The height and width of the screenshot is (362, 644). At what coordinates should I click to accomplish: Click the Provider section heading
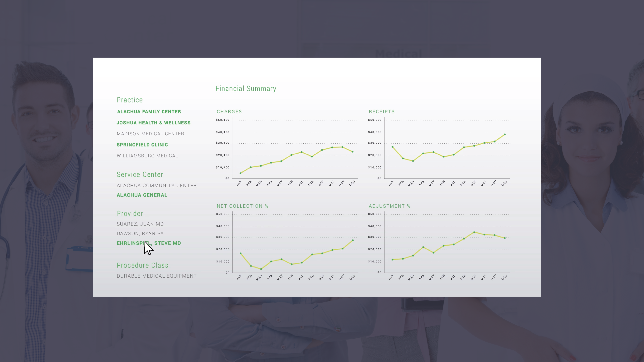click(x=130, y=213)
